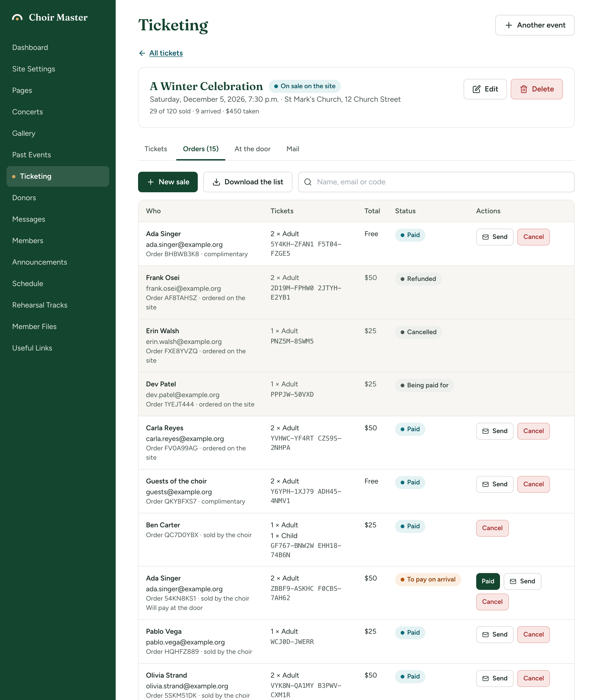Open Useful Links in the sidebar

(58, 348)
